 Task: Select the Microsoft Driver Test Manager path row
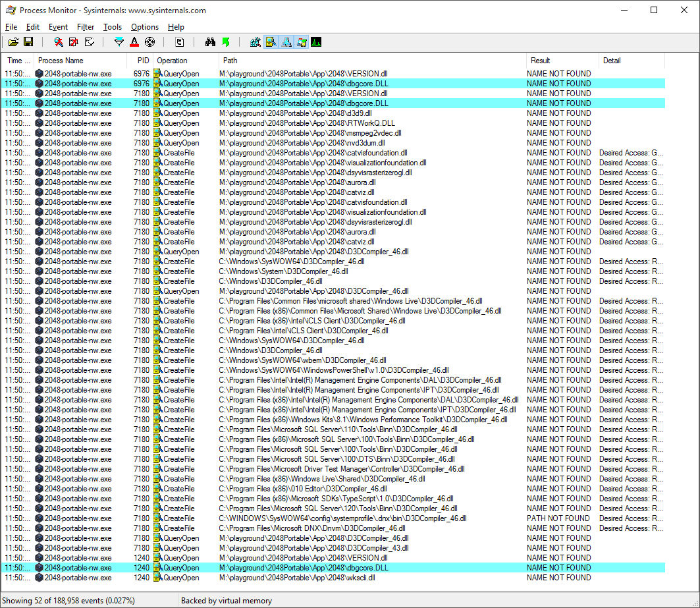342,469
